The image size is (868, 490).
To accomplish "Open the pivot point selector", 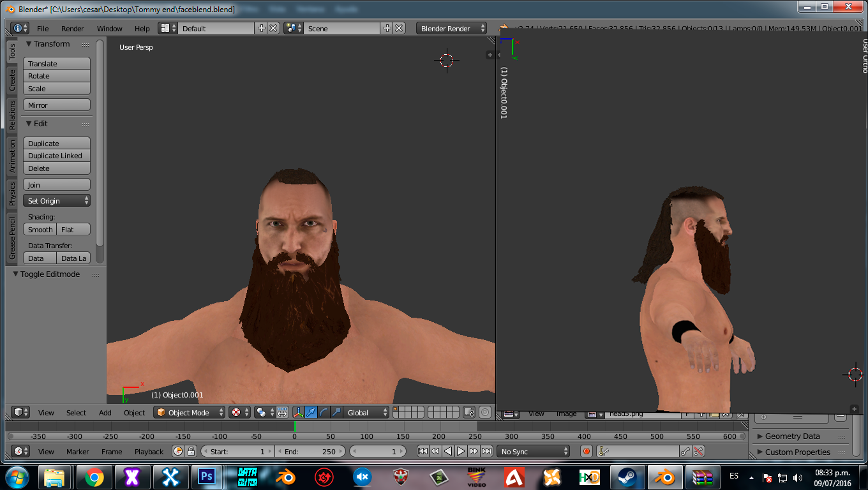I will point(264,412).
